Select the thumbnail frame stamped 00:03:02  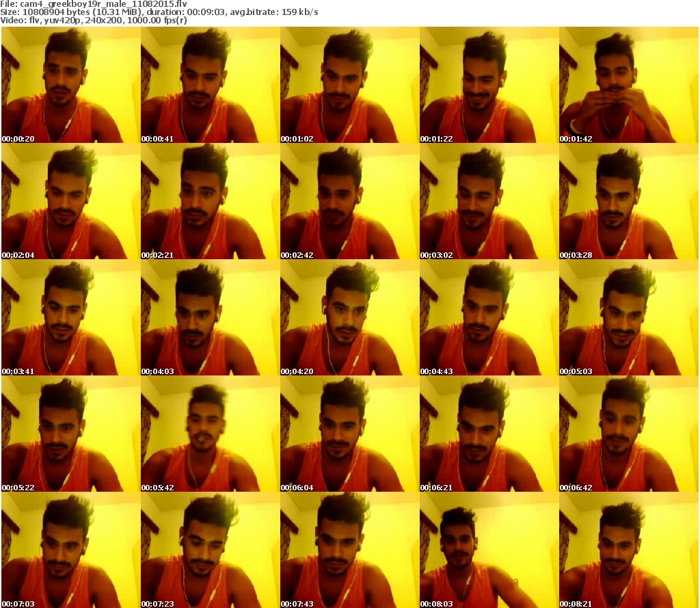click(489, 201)
